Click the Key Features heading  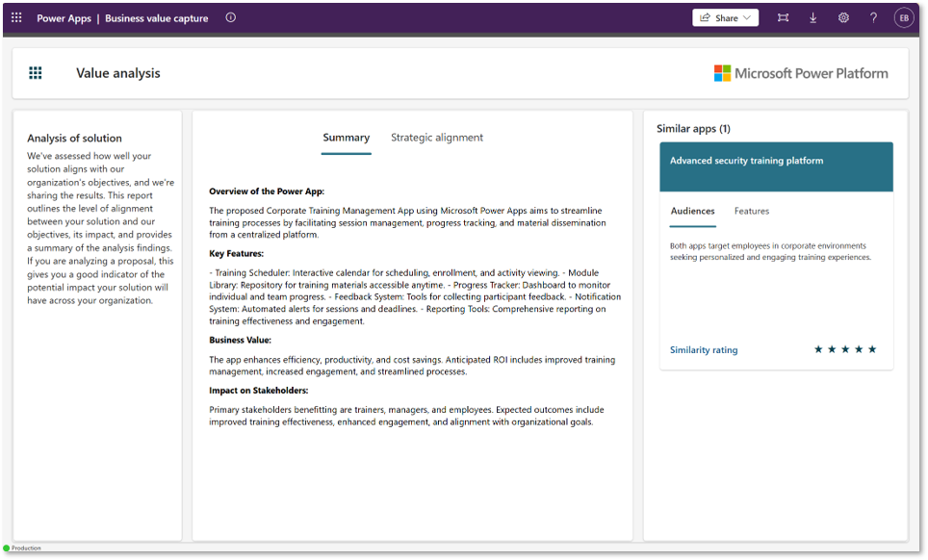coord(236,254)
